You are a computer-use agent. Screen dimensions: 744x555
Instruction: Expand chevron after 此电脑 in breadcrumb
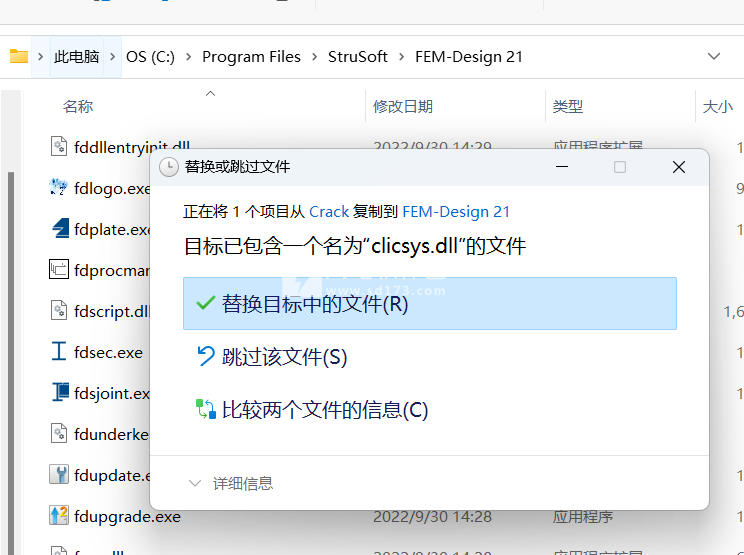click(x=112, y=57)
